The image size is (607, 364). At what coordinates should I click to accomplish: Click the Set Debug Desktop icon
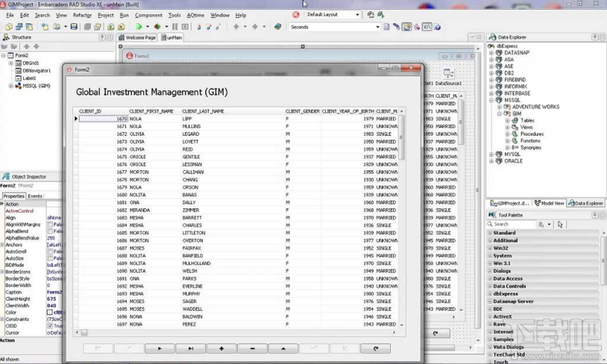[381, 15]
